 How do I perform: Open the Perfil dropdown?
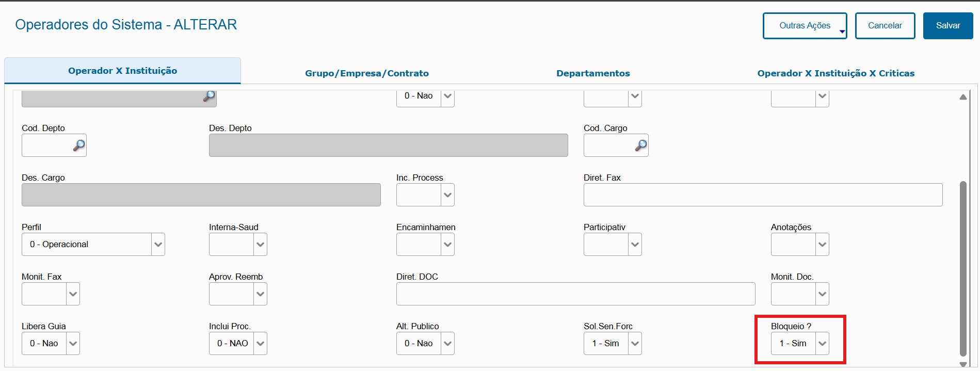coord(158,245)
